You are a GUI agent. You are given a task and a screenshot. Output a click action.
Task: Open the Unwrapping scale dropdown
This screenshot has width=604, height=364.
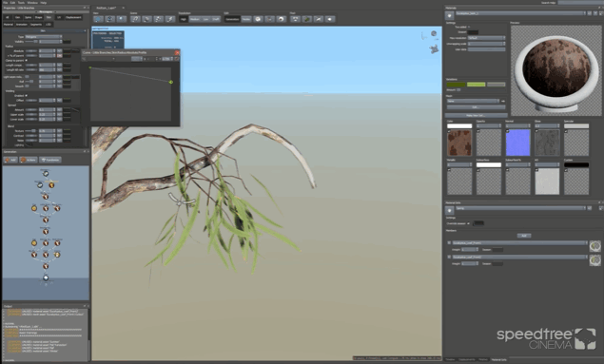click(486, 44)
